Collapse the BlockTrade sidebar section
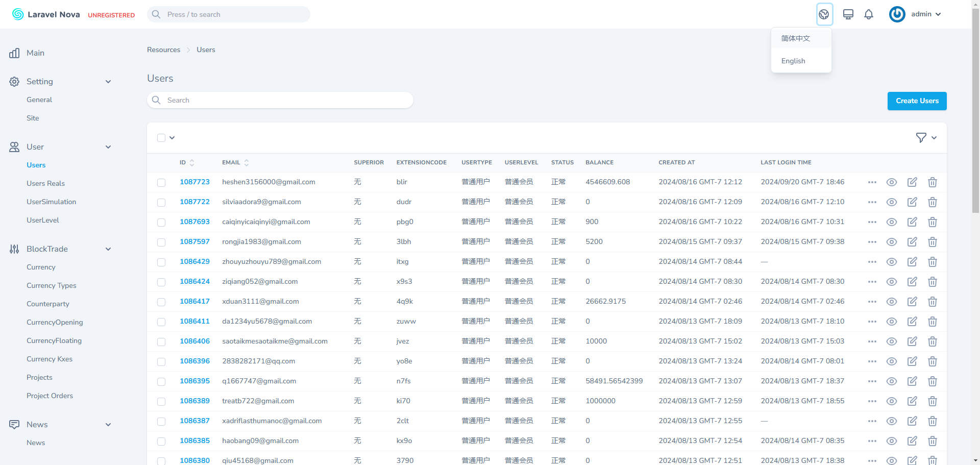The height and width of the screenshot is (465, 980). point(108,249)
